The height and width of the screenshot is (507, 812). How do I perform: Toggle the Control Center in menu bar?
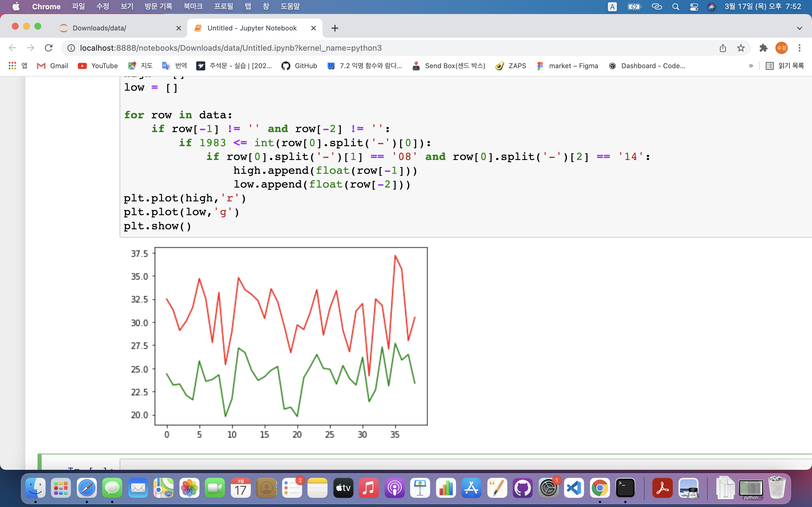[x=694, y=7]
